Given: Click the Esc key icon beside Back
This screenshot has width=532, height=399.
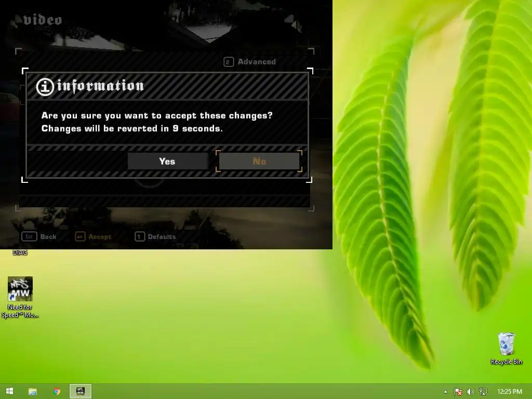Looking at the screenshot, I should point(29,236).
